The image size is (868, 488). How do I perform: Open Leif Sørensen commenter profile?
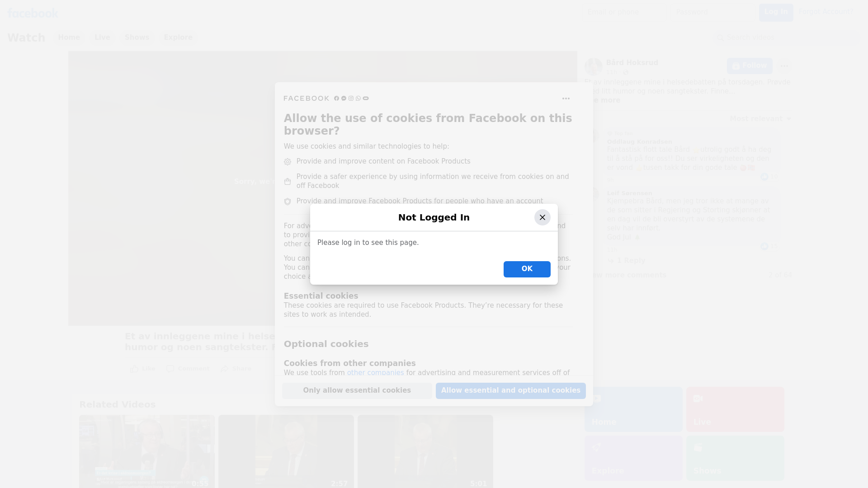pyautogui.click(x=629, y=193)
